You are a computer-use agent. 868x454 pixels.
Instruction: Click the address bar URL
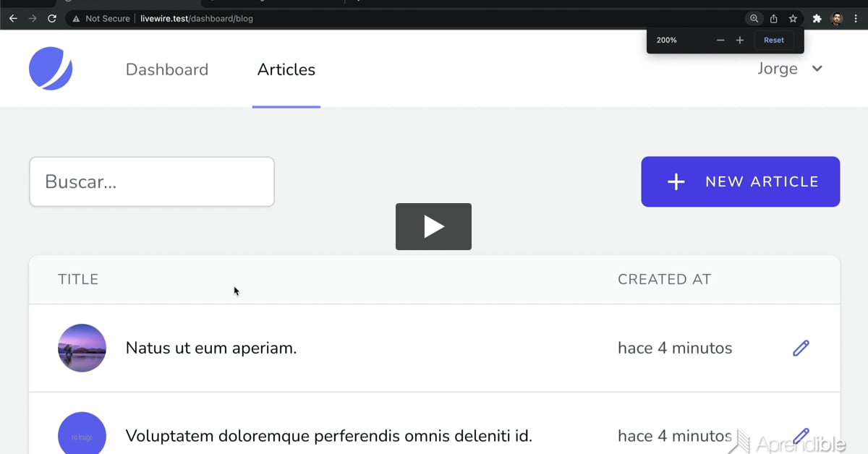197,19
